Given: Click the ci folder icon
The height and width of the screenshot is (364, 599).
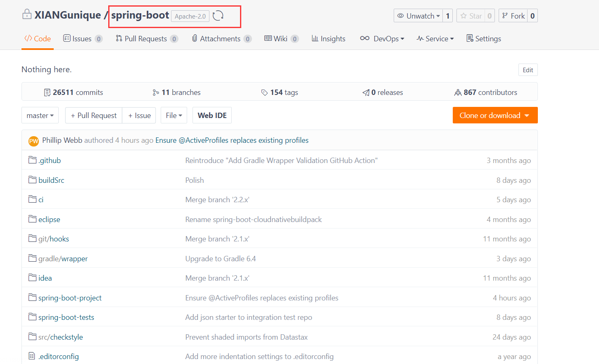Looking at the screenshot, I should [x=32, y=199].
